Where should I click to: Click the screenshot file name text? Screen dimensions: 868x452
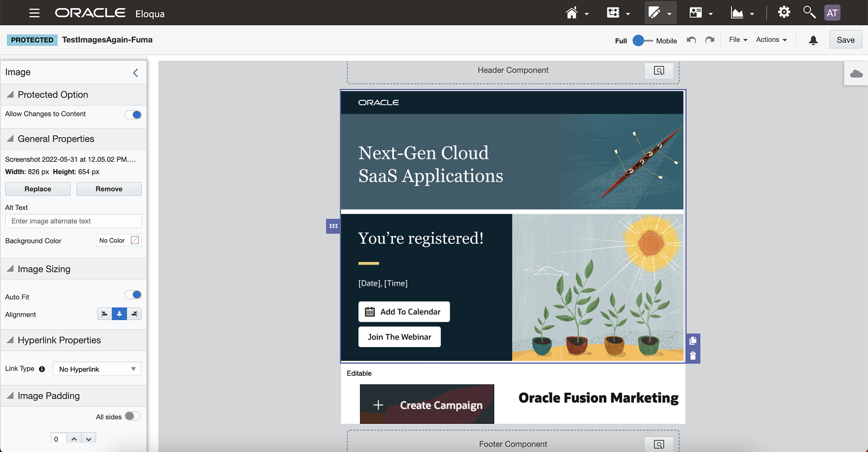coord(70,159)
